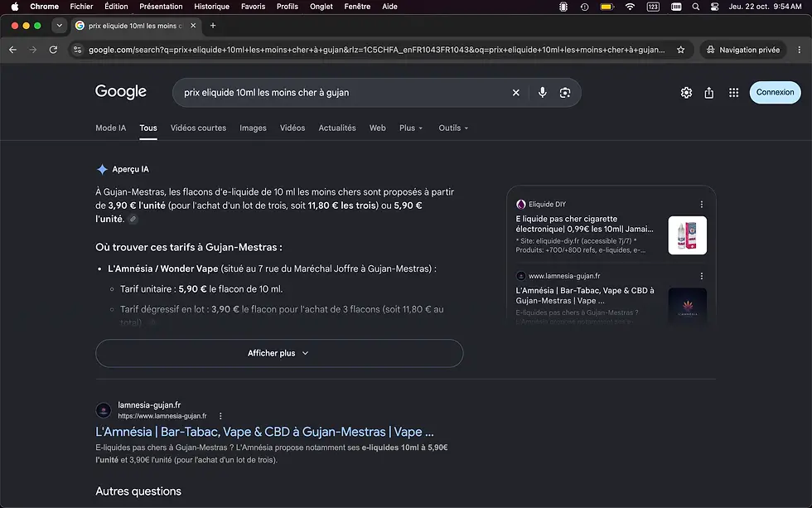Switch to the Images tab
The image size is (812, 508).
coord(253,128)
